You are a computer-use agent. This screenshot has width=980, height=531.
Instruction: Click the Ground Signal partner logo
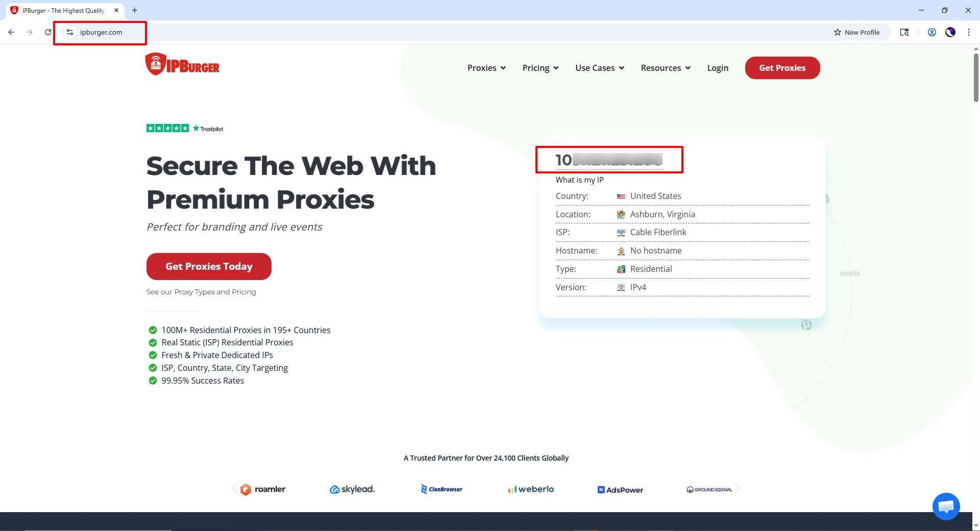709,490
